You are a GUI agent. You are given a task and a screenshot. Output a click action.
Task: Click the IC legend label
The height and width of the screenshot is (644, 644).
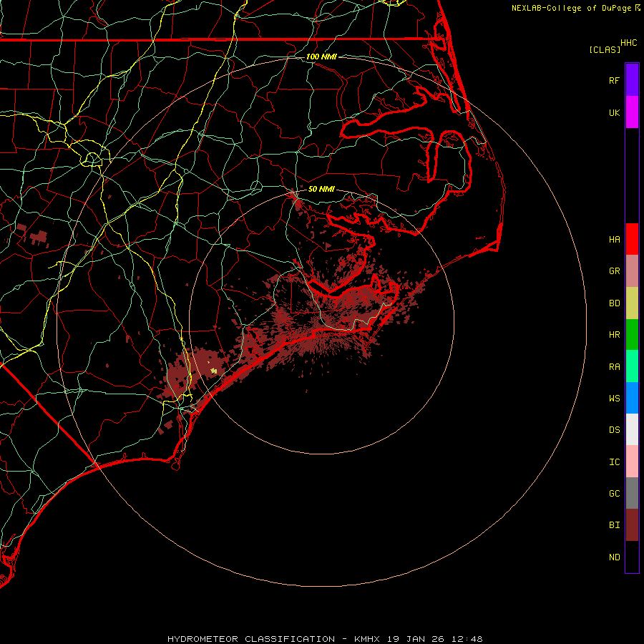pyautogui.click(x=614, y=462)
